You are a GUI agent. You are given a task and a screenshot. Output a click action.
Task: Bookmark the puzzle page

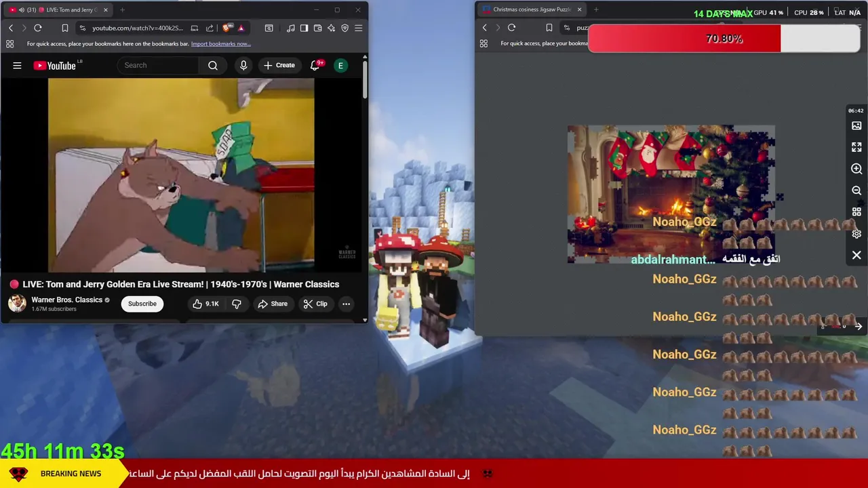[x=549, y=28]
